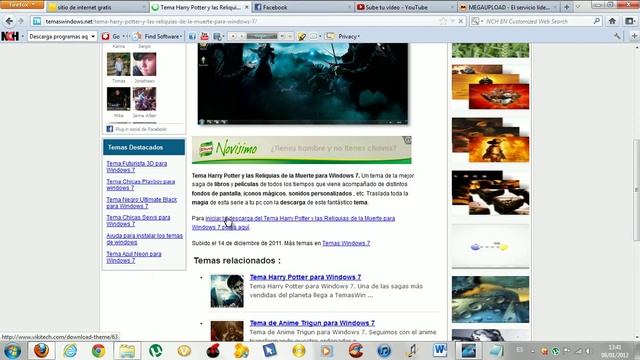Stop loading with the X button
Viewport: 640px width, 360px height.
tap(460, 21)
